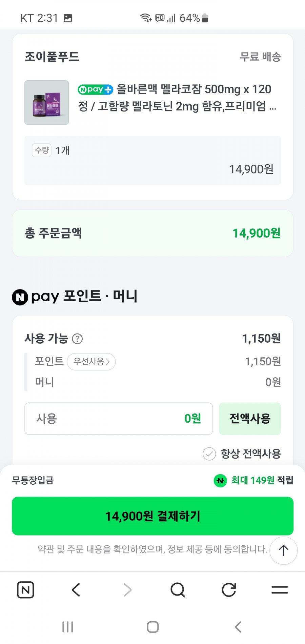
Task: Open the 멜라코잠 product thumbnail
Action: (x=46, y=102)
